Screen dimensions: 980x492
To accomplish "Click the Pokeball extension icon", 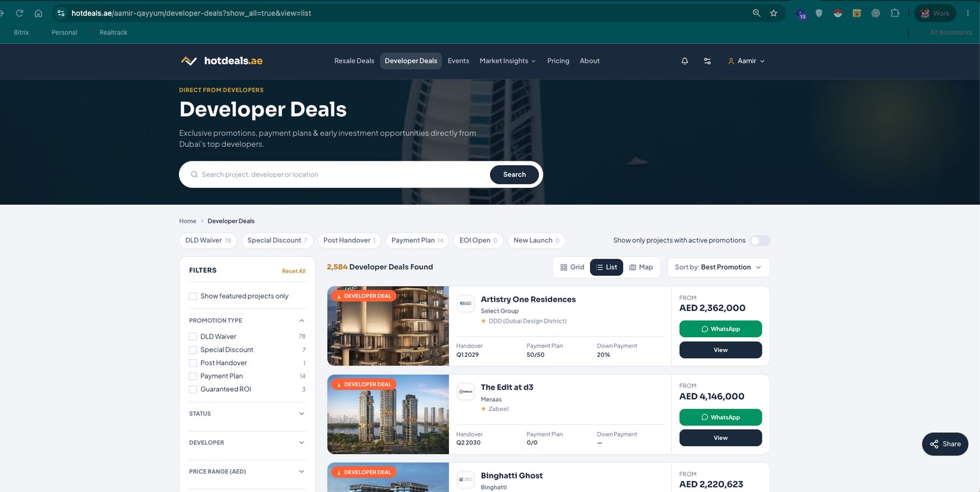I will (838, 13).
